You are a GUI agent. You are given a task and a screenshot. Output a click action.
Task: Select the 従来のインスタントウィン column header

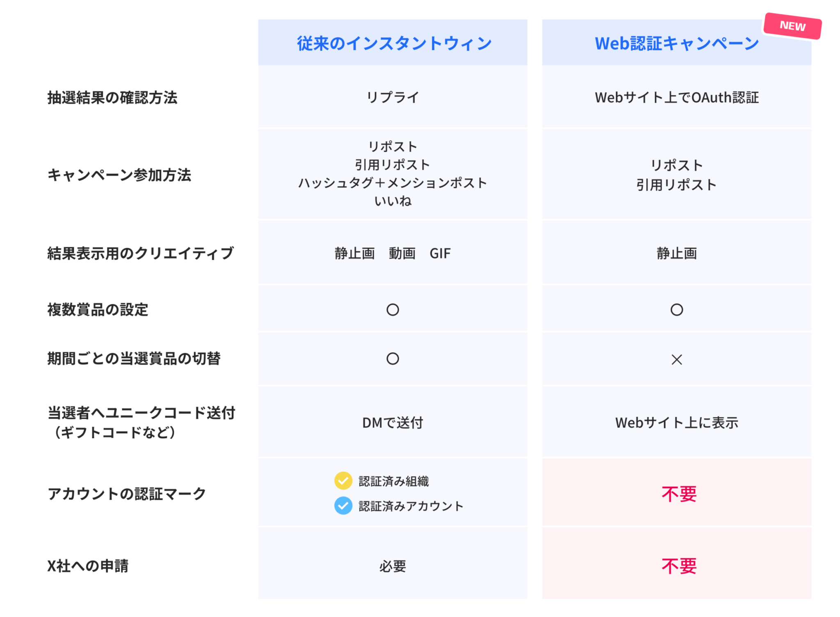393,43
